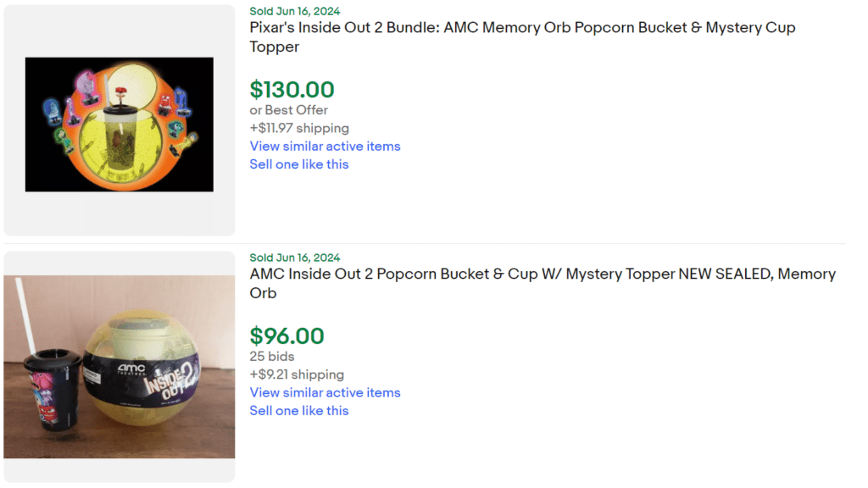Click the $130.00 sold price

pyautogui.click(x=292, y=90)
